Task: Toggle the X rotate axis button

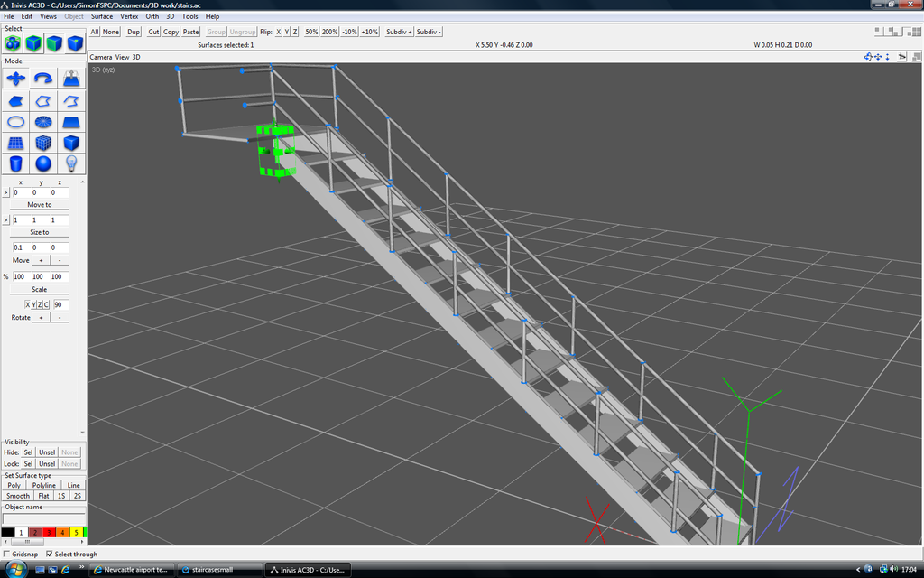Action: 27,304
